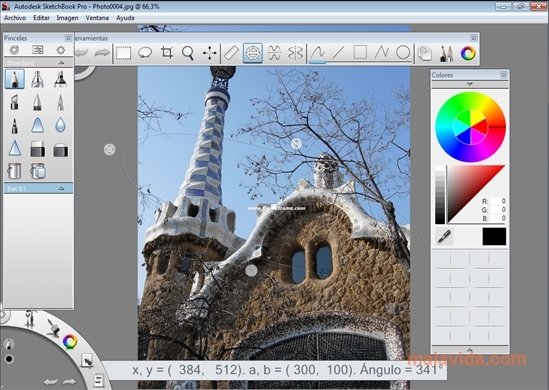549x390 pixels.
Task: Select the ballpoint pen brush
Action: click(37, 102)
